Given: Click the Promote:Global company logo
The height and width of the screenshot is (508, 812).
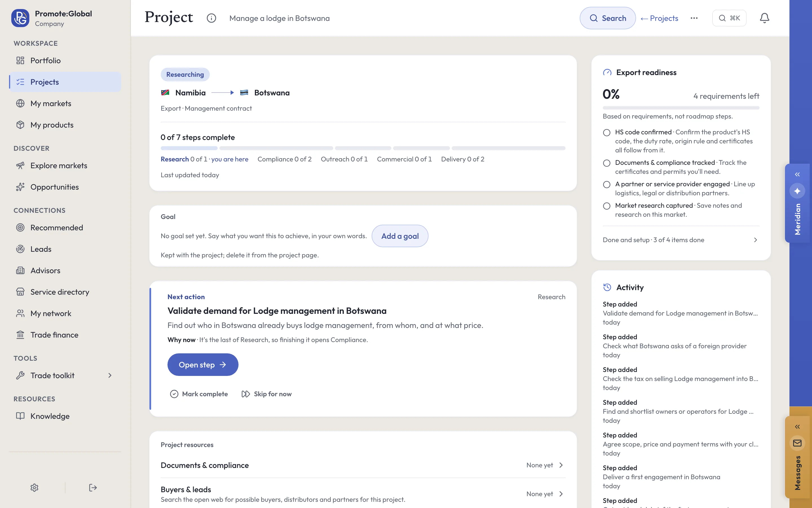Looking at the screenshot, I should coord(20,18).
